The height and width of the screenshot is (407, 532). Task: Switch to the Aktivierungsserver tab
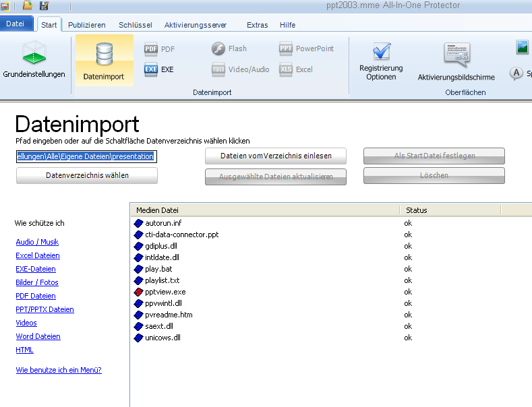pos(196,25)
